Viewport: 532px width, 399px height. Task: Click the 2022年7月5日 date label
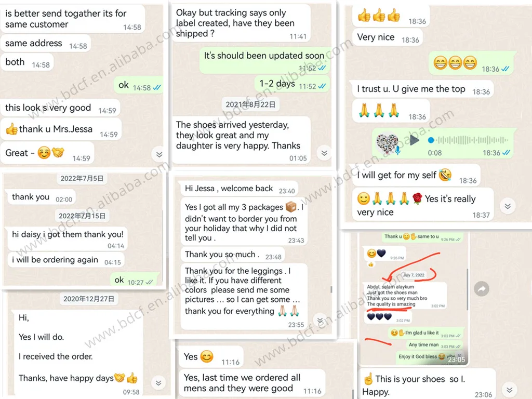(82, 179)
